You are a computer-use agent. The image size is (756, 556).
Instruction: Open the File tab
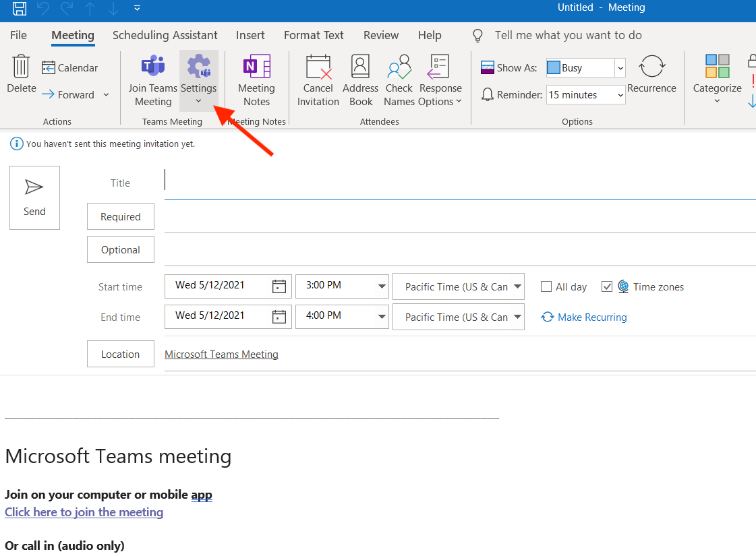coord(18,35)
